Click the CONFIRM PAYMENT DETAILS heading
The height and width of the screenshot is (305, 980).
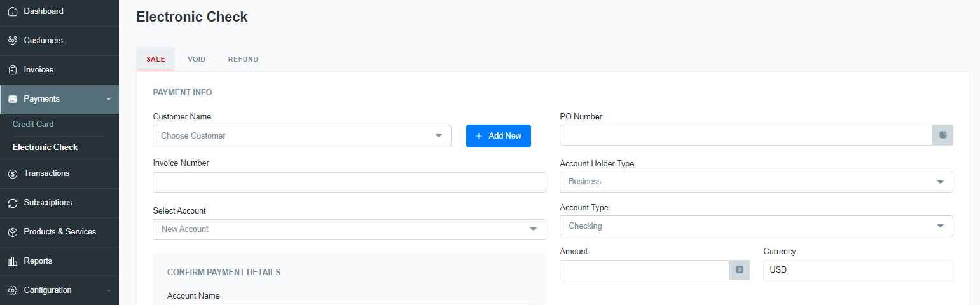pyautogui.click(x=224, y=272)
